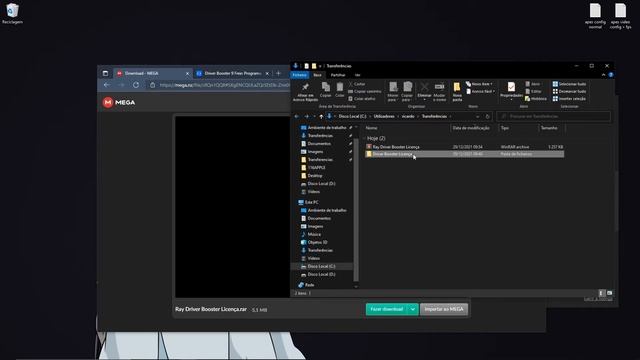The image size is (640, 360).
Task: Click Utilizadores in the address path
Action: [384, 117]
